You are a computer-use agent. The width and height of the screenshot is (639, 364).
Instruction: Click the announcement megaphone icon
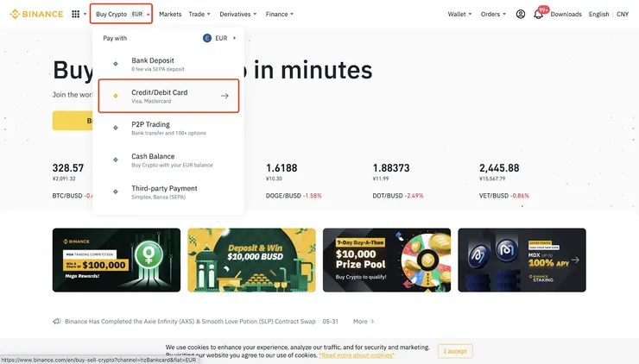(57, 322)
